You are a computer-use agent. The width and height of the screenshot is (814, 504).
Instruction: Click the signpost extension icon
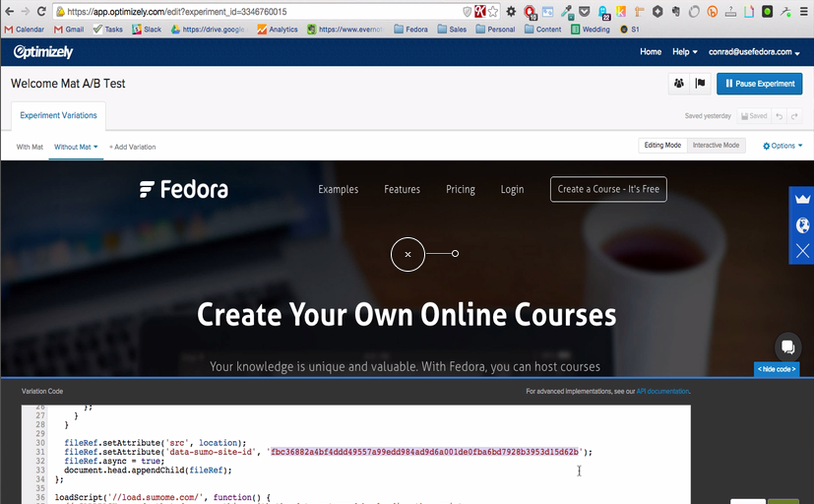tap(639, 12)
